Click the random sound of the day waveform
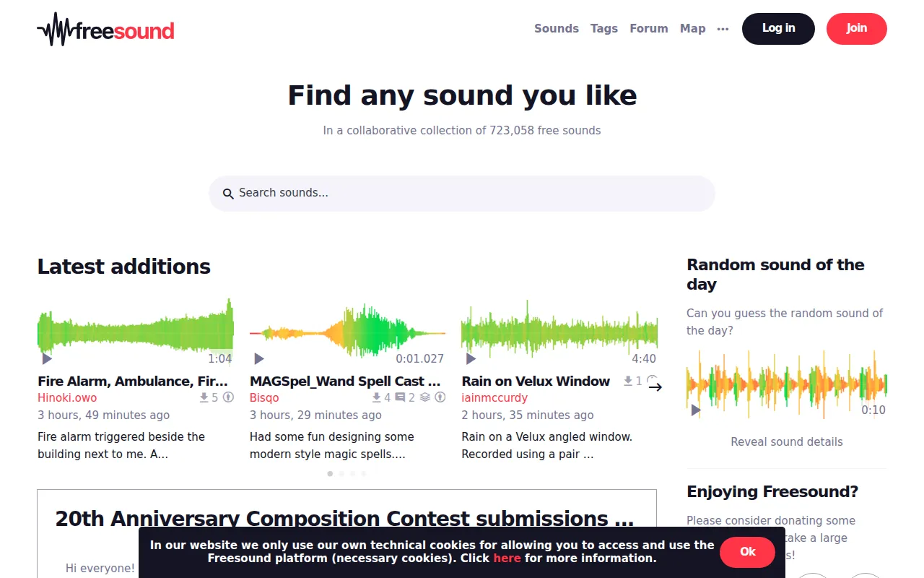This screenshot has width=924, height=578. point(787,384)
